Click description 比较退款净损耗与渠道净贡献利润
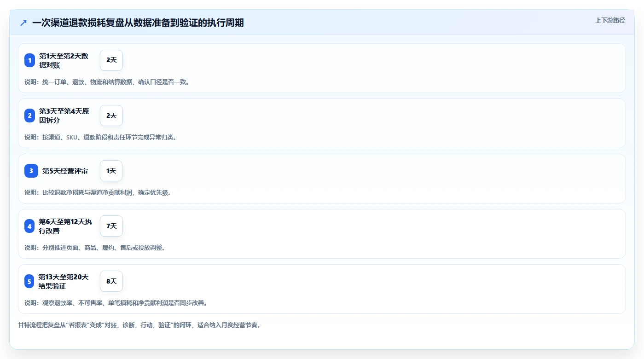 (98, 192)
